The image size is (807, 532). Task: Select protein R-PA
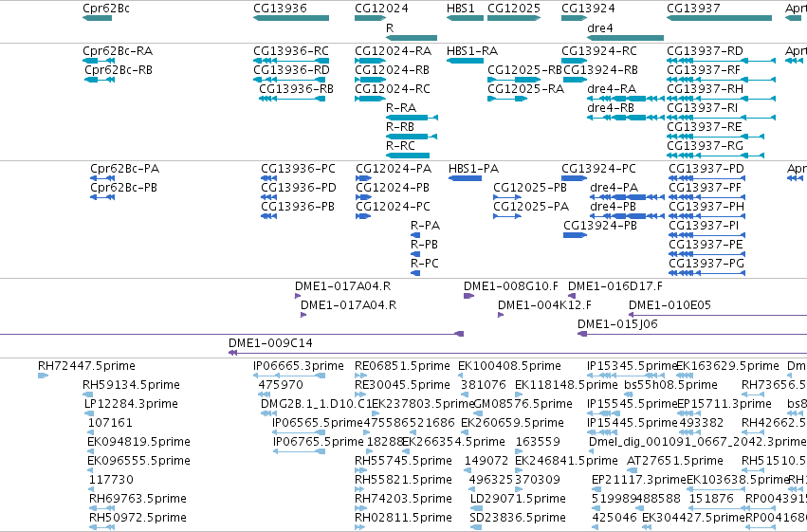[415, 235]
